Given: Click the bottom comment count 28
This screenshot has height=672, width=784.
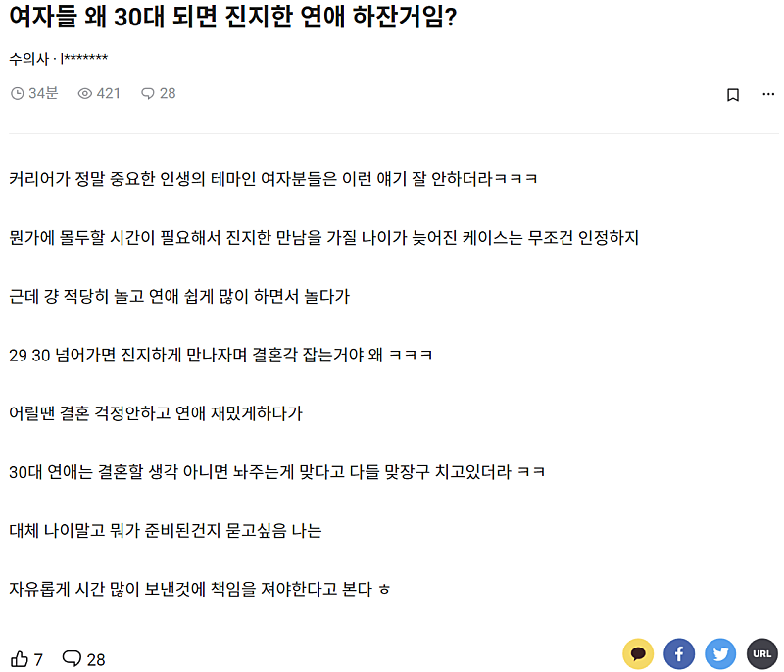Looking at the screenshot, I should click(96, 659).
